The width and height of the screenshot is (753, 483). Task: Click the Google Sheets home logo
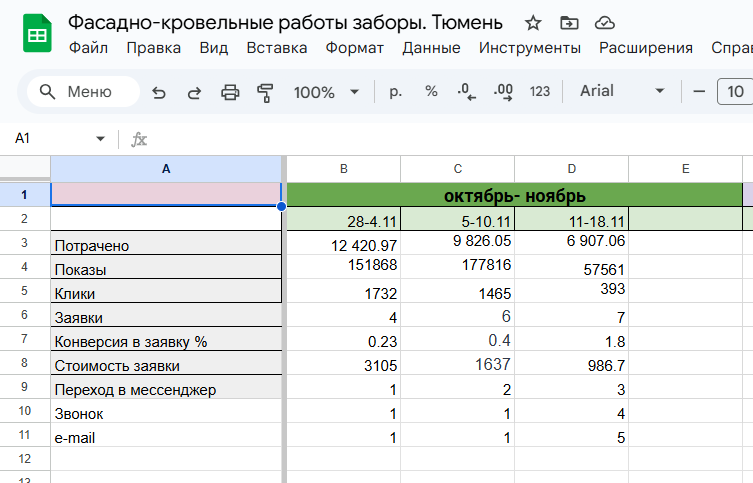(x=37, y=35)
